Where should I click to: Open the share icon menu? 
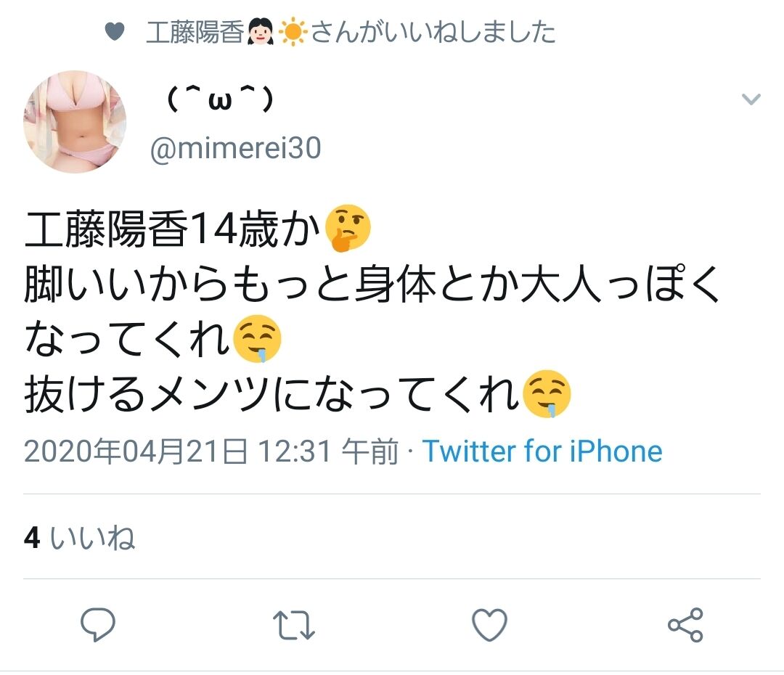(x=685, y=625)
